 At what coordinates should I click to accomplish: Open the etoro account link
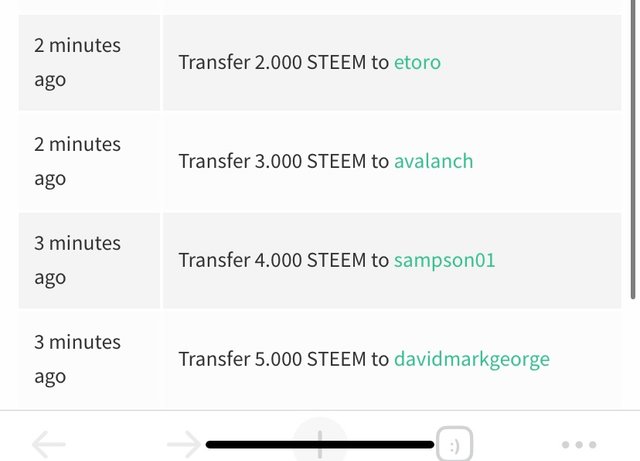[x=417, y=62]
